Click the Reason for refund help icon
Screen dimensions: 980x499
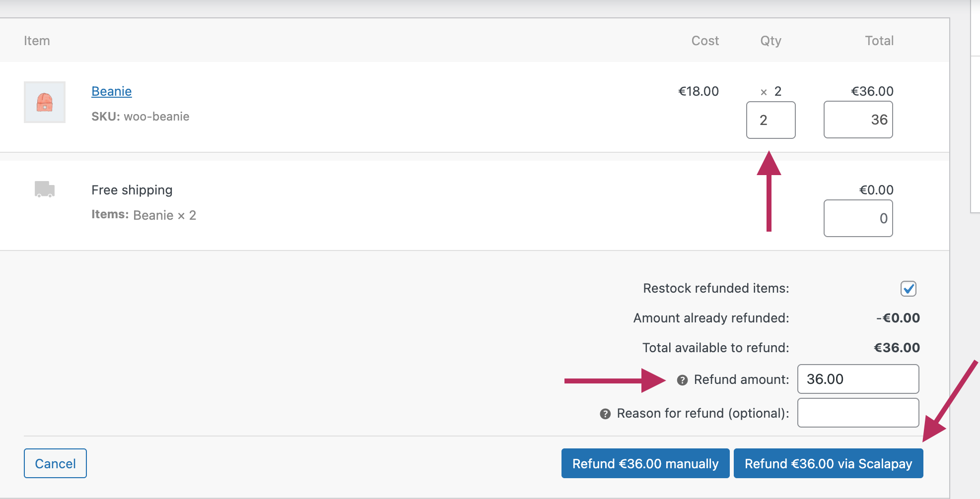tap(605, 414)
